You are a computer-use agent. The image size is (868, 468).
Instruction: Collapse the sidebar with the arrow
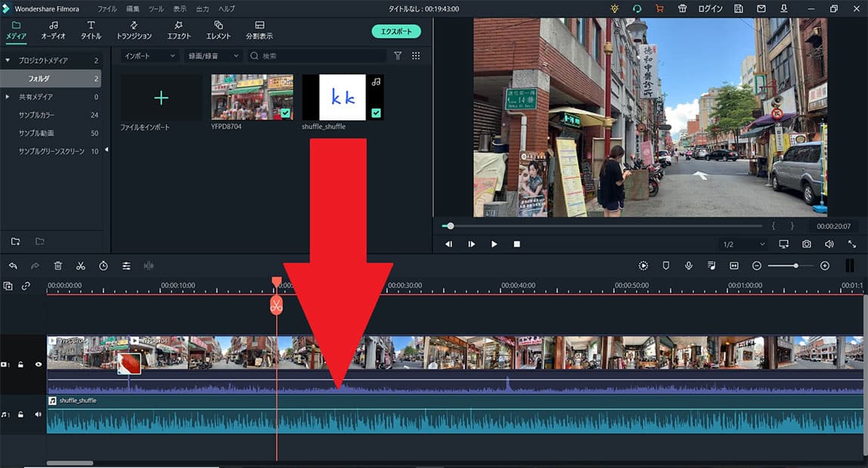[107, 150]
